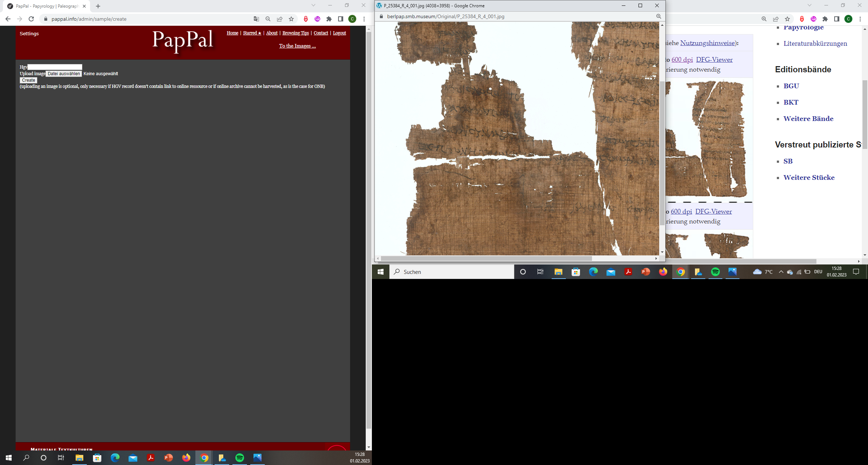The width and height of the screenshot is (868, 465).
Task: Open Starred ★ in PapPal navigation
Action: tap(252, 33)
